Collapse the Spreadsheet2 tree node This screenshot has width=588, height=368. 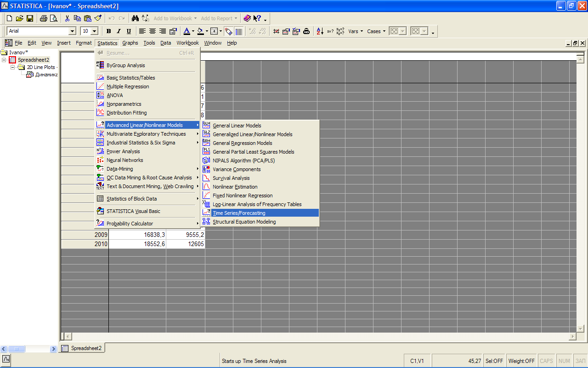pos(4,60)
